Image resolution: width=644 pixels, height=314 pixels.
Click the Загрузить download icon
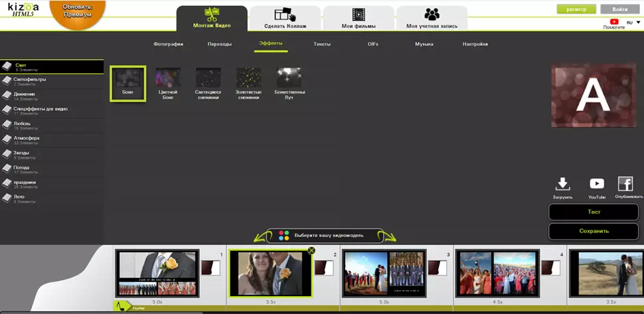(x=562, y=185)
